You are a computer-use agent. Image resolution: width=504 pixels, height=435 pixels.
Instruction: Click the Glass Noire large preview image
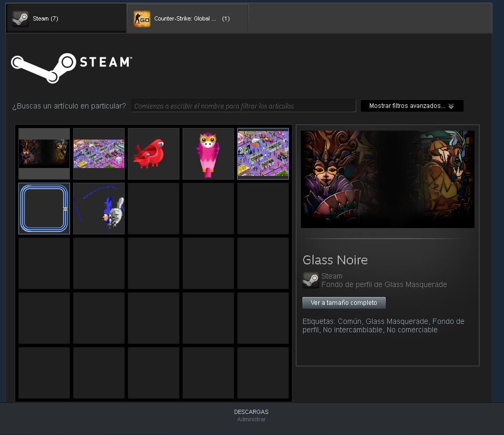388,179
